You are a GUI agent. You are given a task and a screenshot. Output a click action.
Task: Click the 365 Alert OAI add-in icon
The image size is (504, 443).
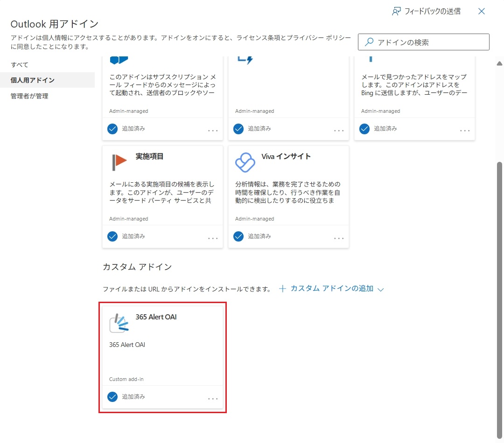tap(119, 323)
